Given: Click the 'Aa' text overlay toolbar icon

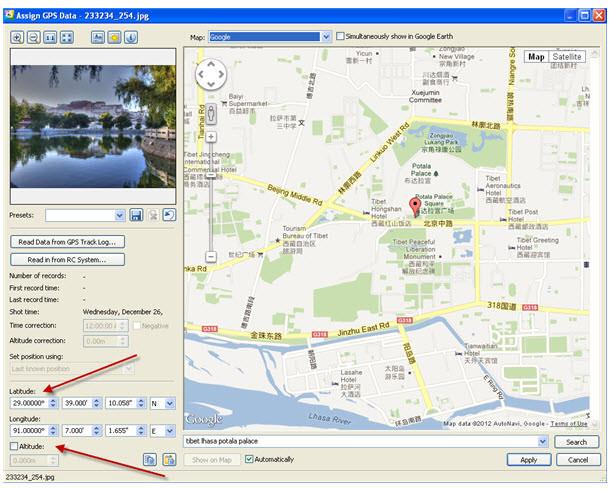Looking at the screenshot, I should (x=98, y=37).
